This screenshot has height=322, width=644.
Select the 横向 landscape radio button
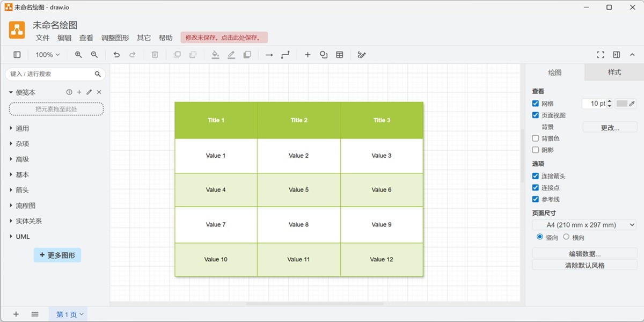(x=566, y=237)
